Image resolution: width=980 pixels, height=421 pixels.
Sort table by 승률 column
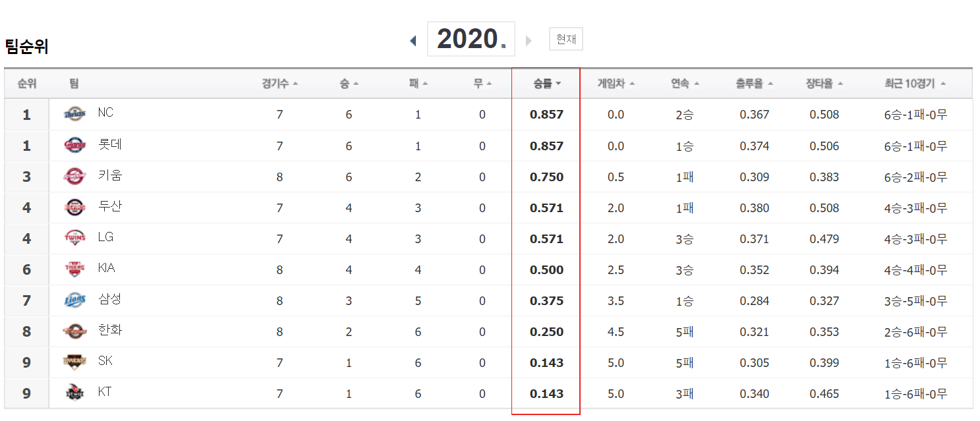[547, 84]
